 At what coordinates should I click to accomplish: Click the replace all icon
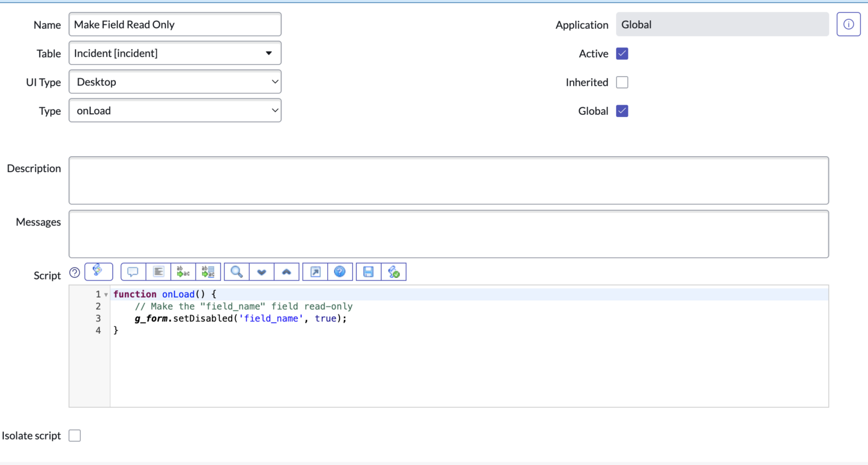tap(208, 272)
